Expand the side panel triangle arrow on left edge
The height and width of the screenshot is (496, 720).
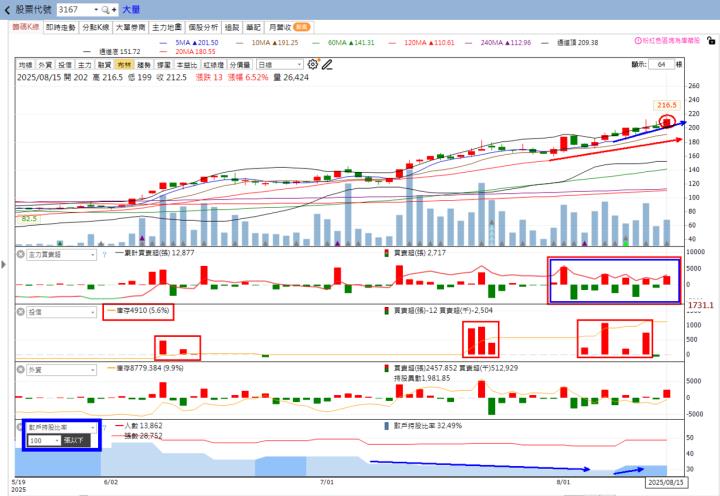(4, 265)
